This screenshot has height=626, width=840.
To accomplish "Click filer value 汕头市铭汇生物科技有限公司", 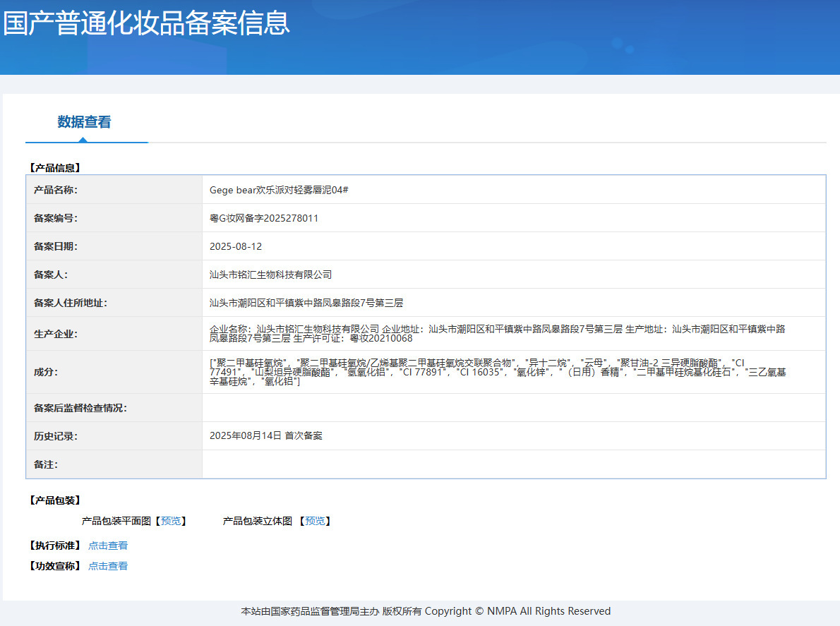I will tap(270, 275).
